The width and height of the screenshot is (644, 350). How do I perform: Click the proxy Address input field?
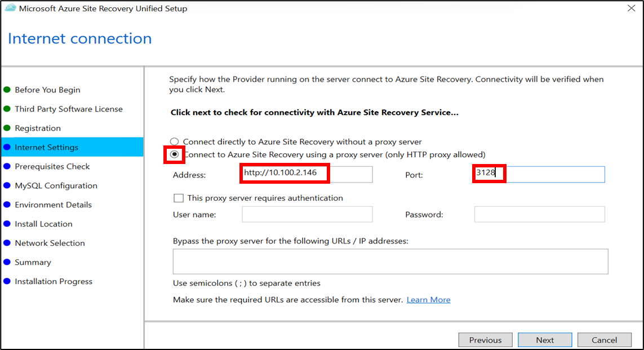(307, 174)
